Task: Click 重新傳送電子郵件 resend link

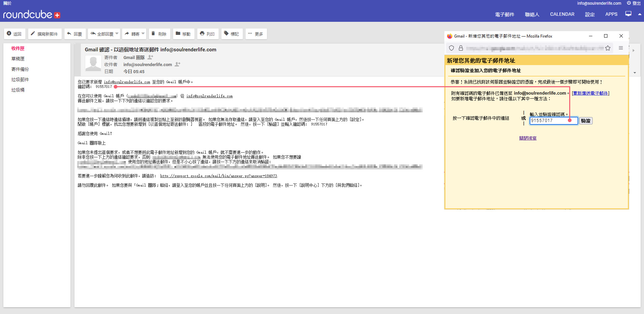Action: point(591,93)
